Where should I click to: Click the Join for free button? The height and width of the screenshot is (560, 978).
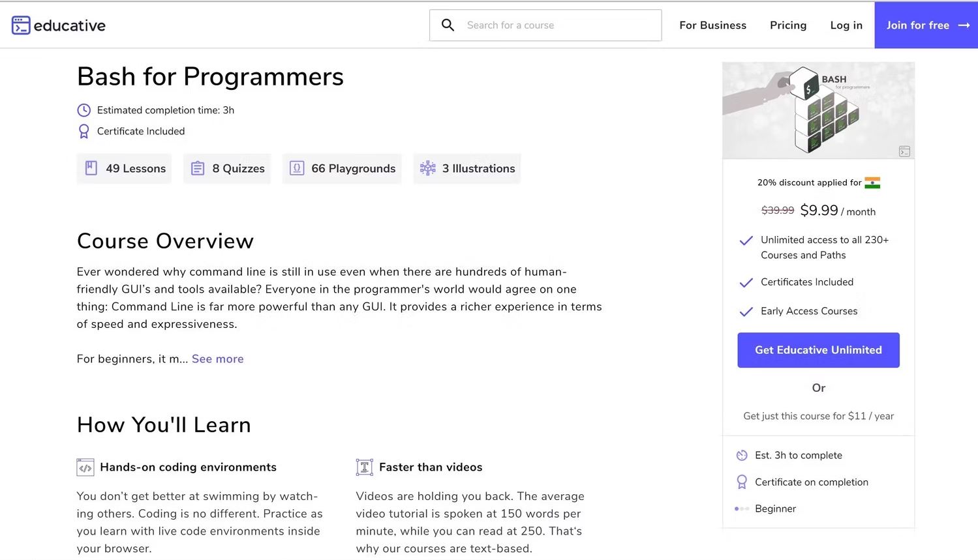pos(926,25)
